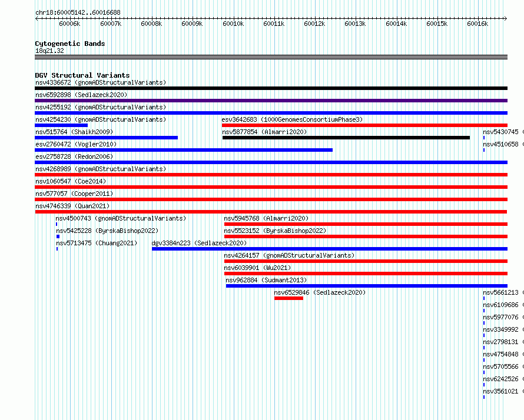This screenshot has width=524, height=420.
Task: Click the short red nsv6529846 bar
Action: click(288, 298)
